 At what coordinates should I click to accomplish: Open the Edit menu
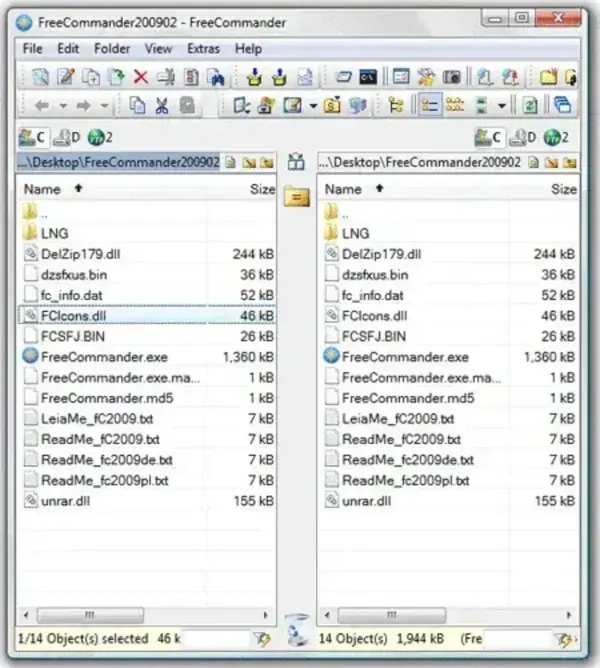tap(68, 49)
